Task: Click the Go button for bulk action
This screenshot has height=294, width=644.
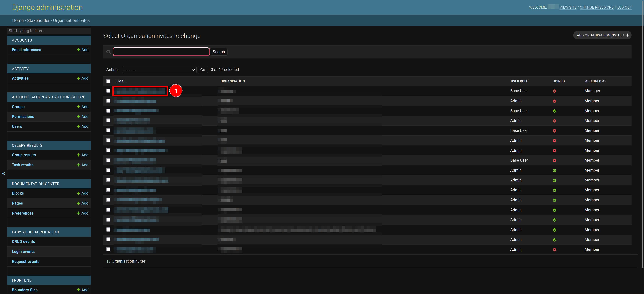Action: click(202, 69)
